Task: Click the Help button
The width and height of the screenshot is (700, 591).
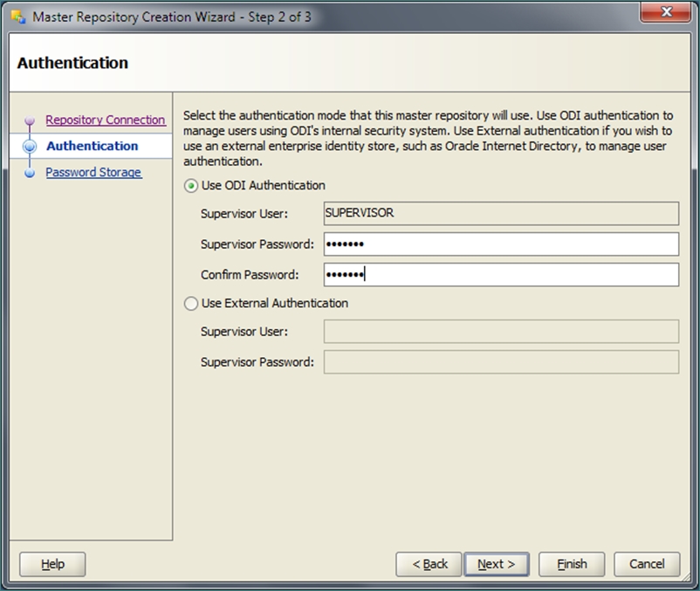Action: pos(52,564)
